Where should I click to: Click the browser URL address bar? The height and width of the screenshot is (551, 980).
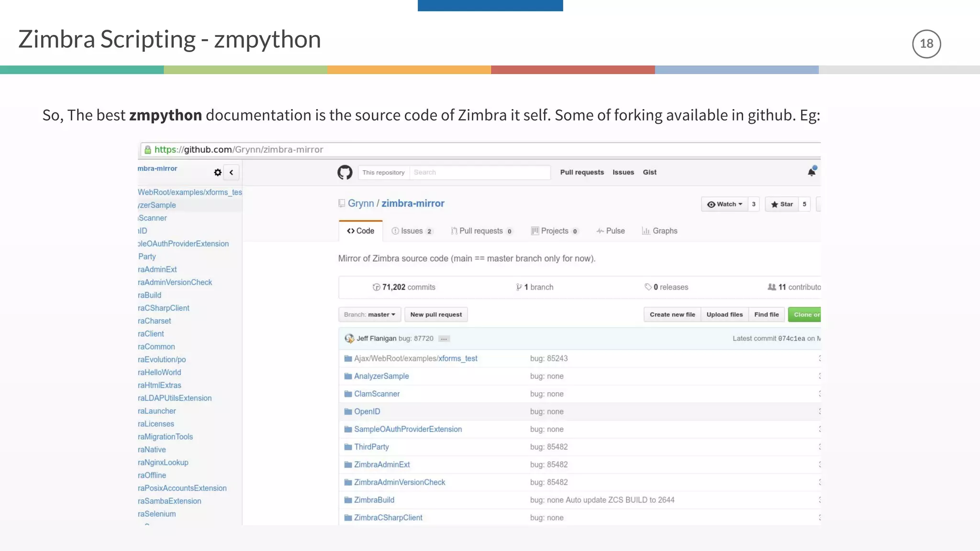coord(481,150)
